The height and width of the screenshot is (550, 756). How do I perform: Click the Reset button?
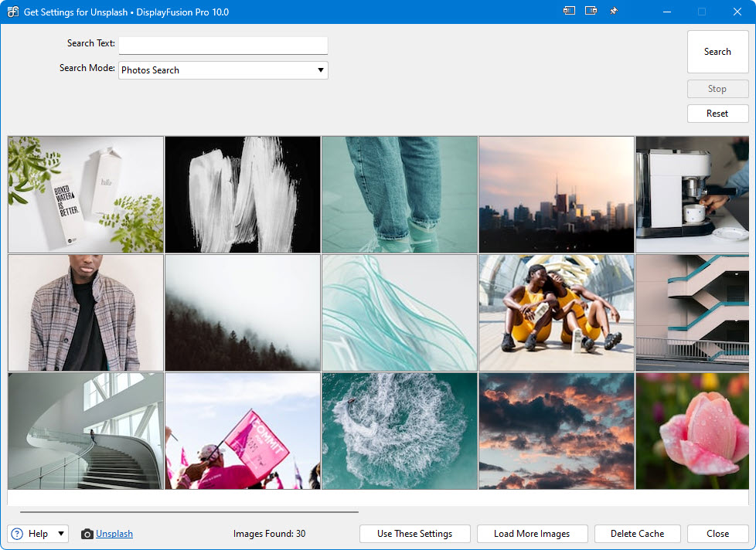tap(717, 114)
